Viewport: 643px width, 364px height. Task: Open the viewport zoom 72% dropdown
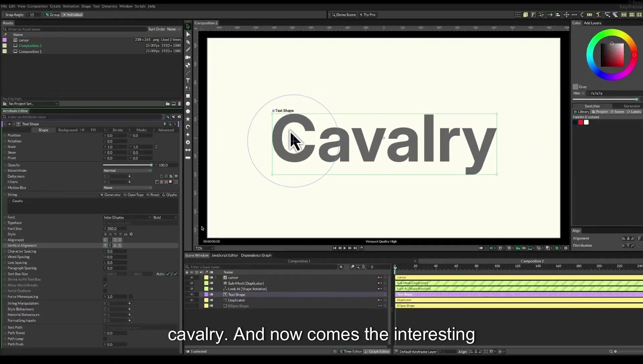(x=204, y=248)
